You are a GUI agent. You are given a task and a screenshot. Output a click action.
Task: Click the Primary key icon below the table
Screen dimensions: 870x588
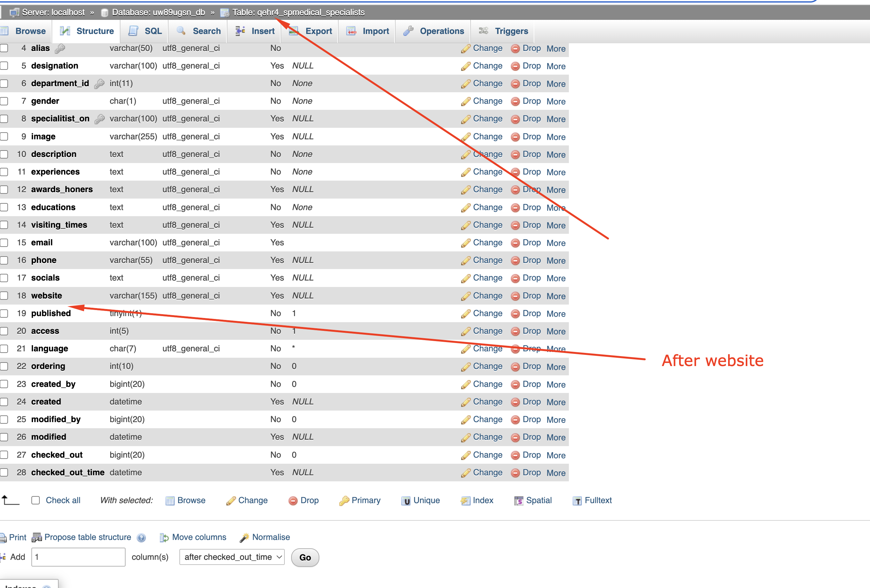pyautogui.click(x=344, y=501)
